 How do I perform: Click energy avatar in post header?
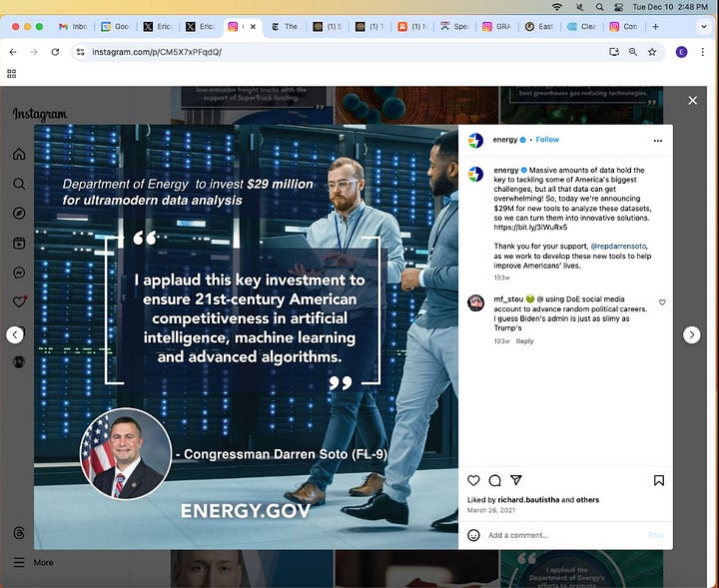tap(475, 140)
